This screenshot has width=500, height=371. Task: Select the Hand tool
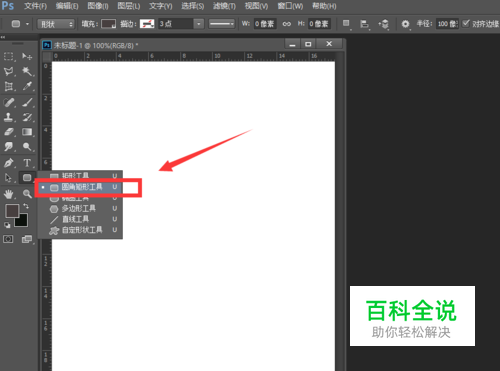(x=9, y=194)
